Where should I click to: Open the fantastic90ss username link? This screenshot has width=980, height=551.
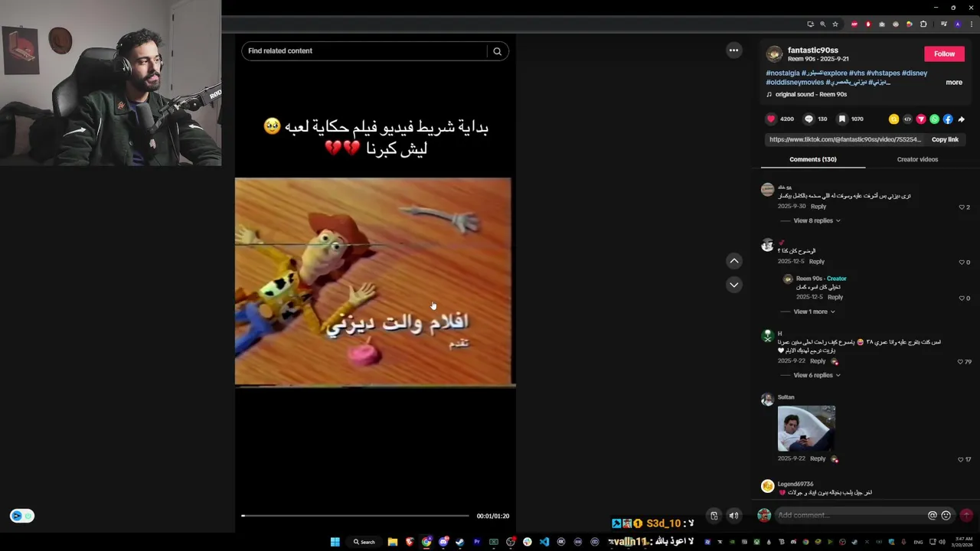(x=813, y=51)
